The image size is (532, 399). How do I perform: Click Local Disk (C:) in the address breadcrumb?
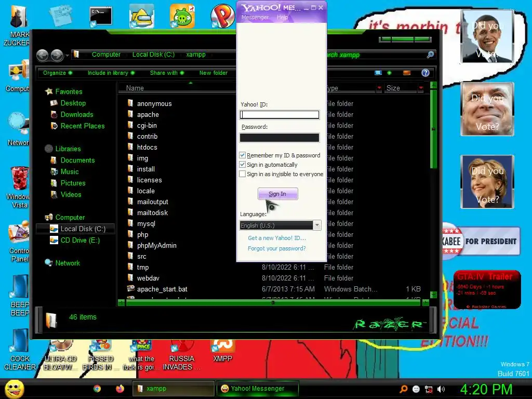tap(153, 54)
